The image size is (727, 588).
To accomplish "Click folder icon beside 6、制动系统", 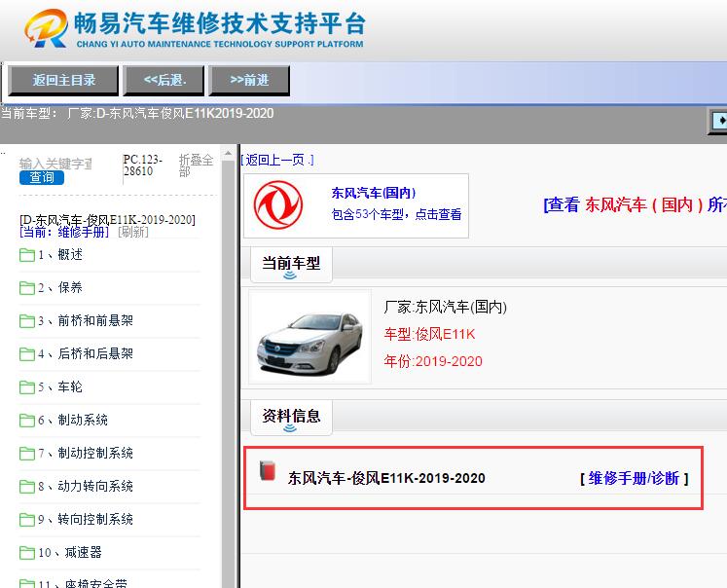I will (x=27, y=421).
